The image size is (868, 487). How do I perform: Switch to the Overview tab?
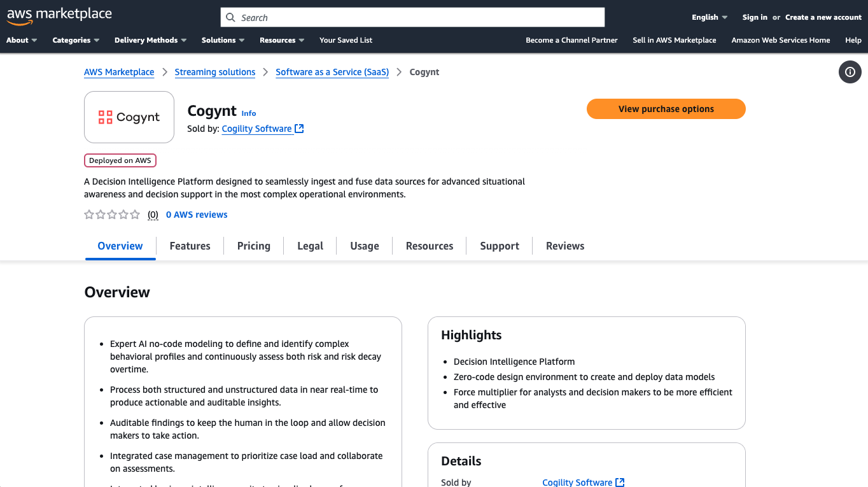click(120, 246)
